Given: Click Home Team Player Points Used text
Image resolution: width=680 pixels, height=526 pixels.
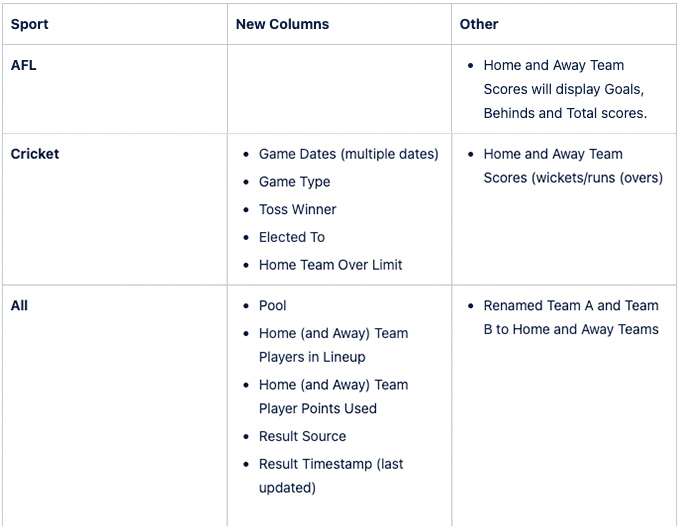Looking at the screenshot, I should pos(333,397).
